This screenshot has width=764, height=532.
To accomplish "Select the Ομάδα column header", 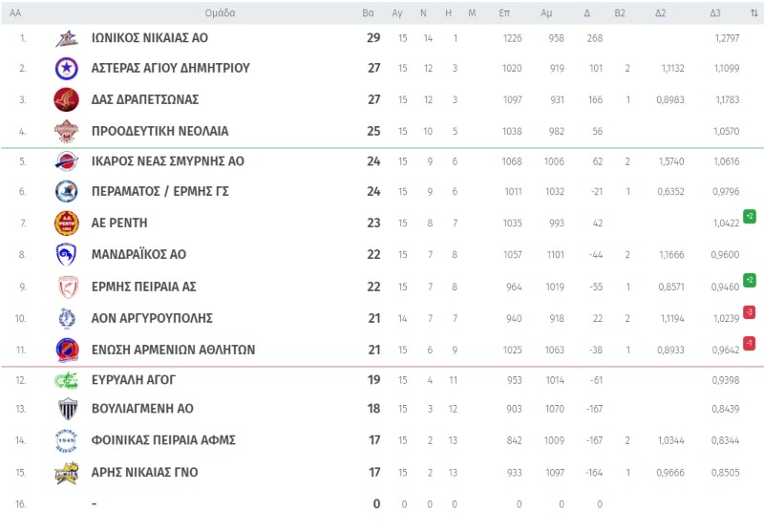I will (220, 13).
